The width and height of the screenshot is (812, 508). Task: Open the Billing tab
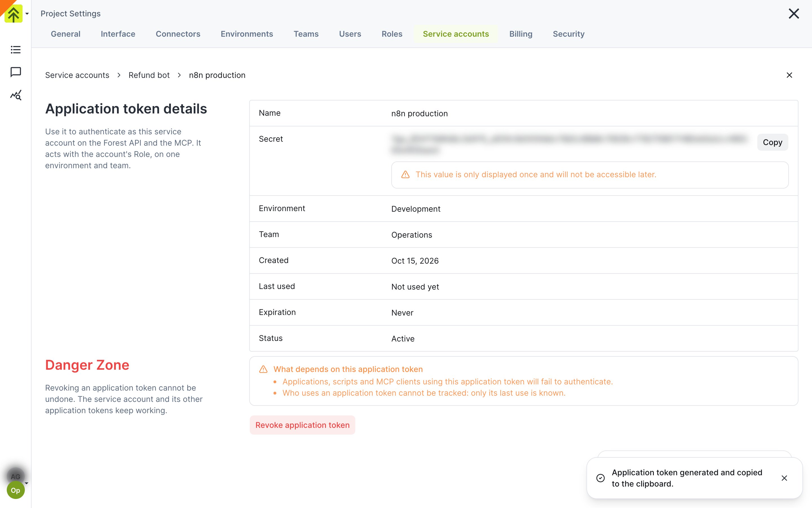[521, 34]
